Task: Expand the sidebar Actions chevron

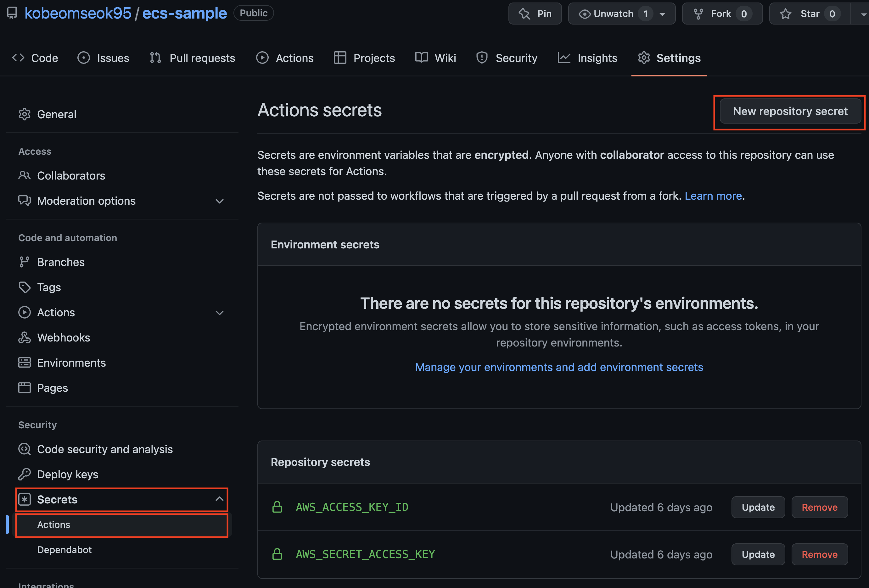Action: (x=220, y=313)
